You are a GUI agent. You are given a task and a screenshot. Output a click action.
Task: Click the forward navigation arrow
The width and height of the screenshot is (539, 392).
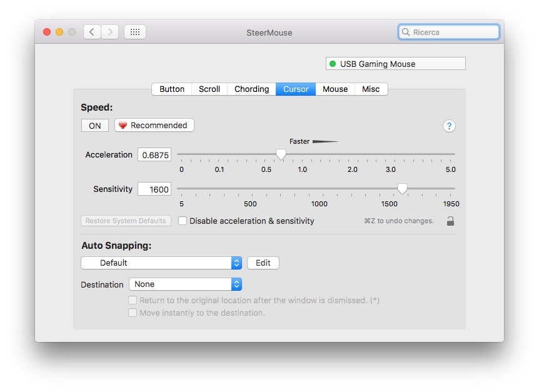coord(110,32)
